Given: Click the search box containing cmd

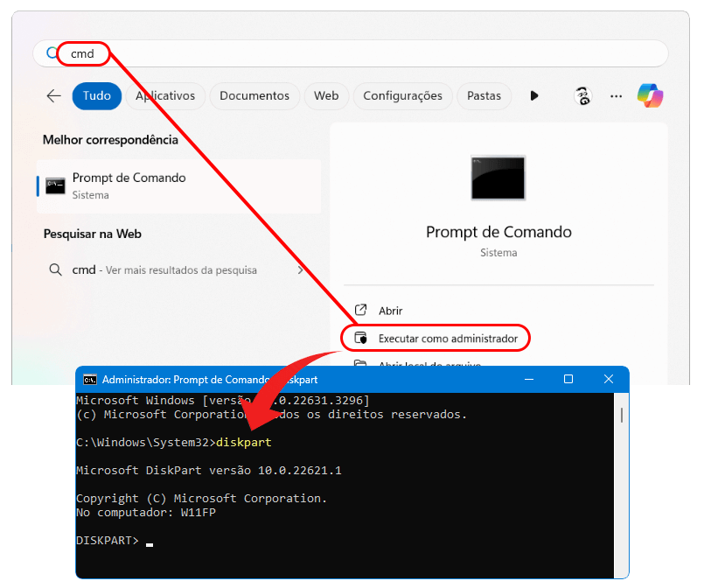Looking at the screenshot, I should tap(350, 53).
